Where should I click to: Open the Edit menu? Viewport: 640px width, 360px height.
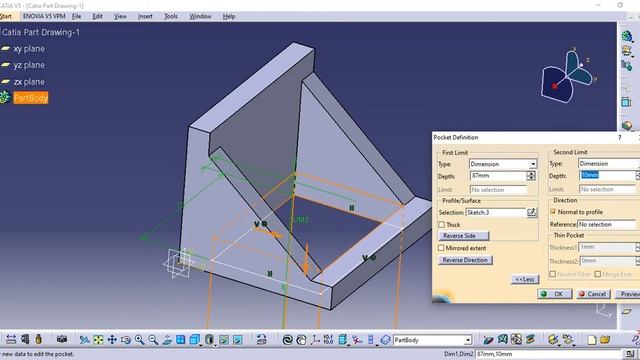pos(98,16)
